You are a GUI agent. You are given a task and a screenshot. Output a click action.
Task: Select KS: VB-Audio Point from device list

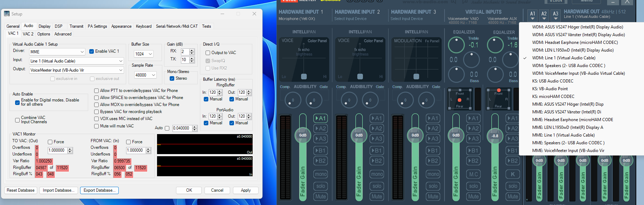(x=581, y=89)
